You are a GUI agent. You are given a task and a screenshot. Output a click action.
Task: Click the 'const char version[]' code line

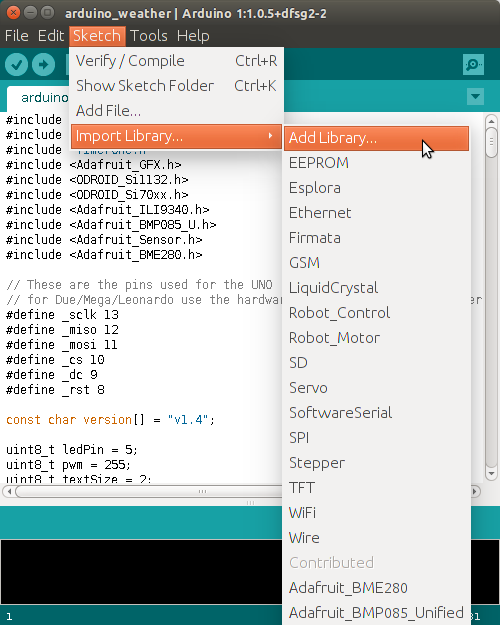[x=110, y=420]
